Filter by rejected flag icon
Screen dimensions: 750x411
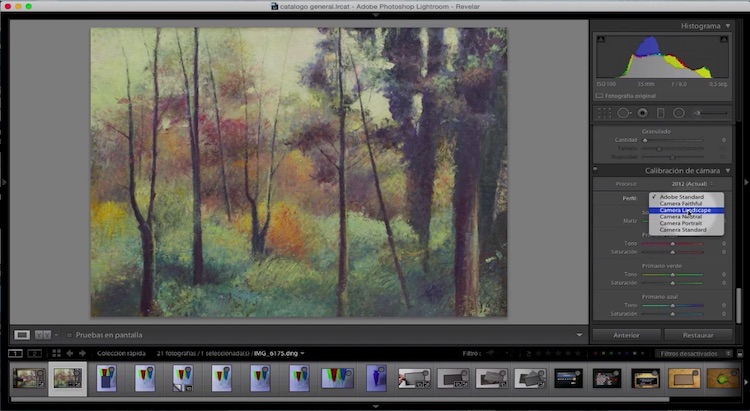point(510,354)
